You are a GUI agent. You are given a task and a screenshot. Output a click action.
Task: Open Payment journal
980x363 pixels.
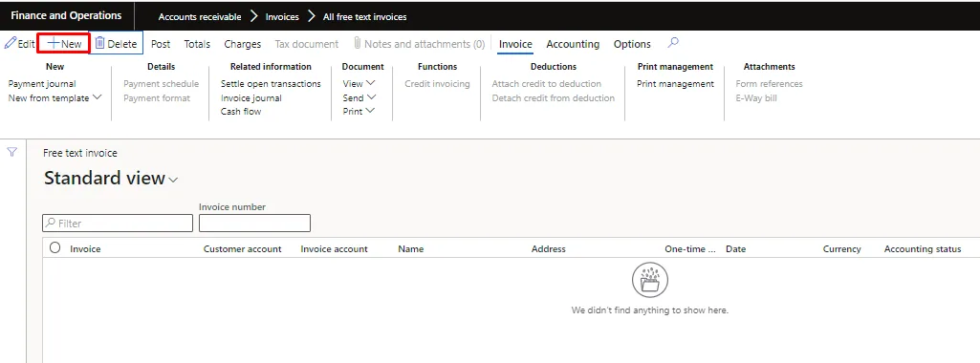tap(42, 84)
